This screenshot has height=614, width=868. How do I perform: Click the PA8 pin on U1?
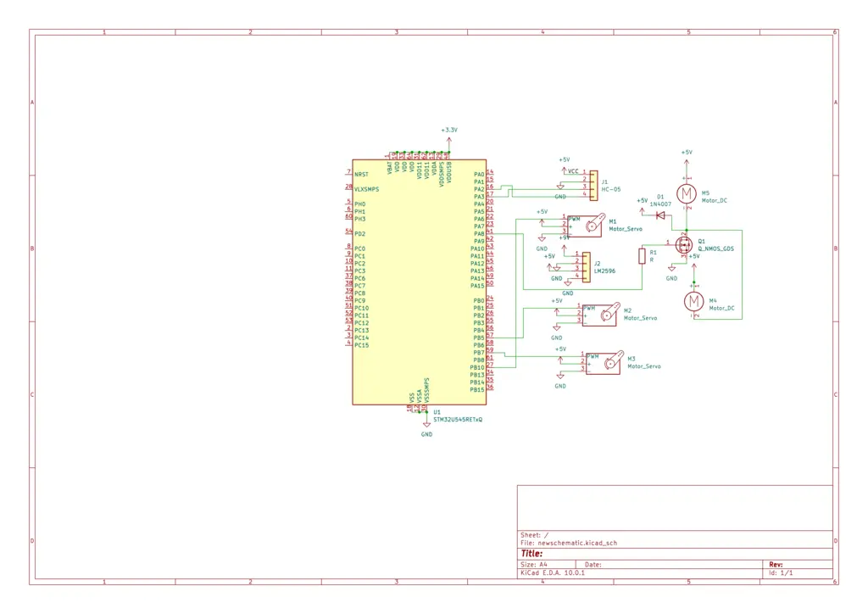coord(482,233)
